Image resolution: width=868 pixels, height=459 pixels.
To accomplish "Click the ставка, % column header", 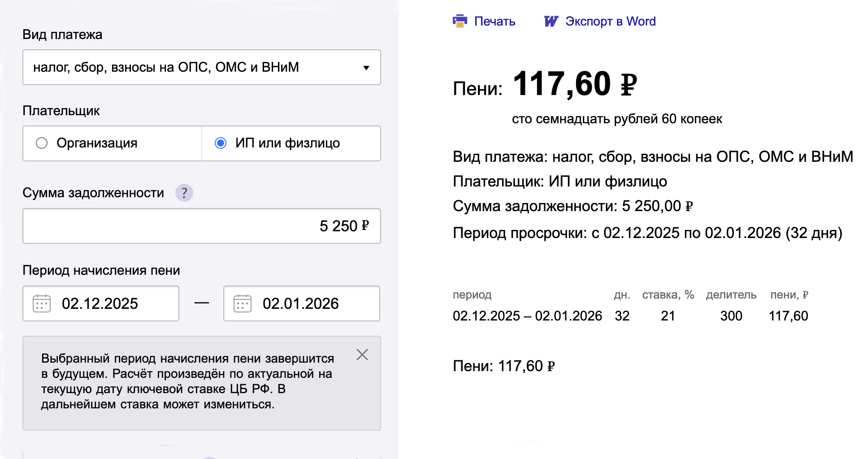I will pos(668,295).
